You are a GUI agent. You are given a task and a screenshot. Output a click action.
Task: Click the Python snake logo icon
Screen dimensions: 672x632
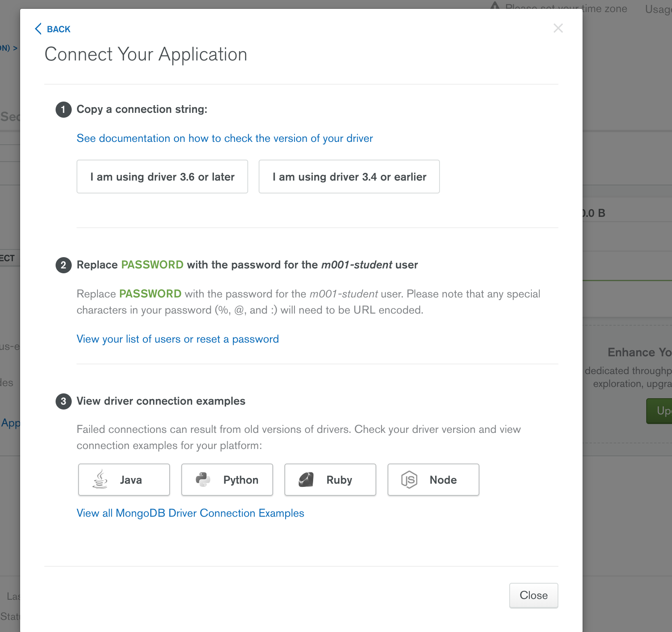point(203,480)
